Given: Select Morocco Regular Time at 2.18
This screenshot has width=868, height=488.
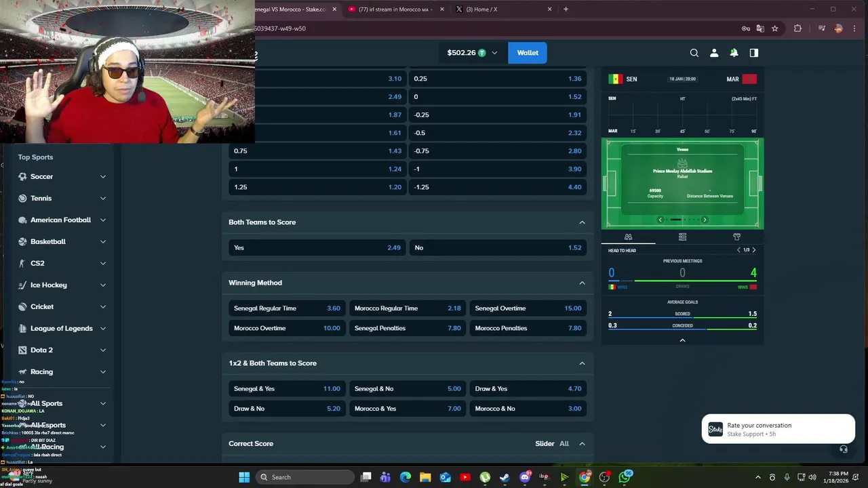Looking at the screenshot, I should [408, 308].
